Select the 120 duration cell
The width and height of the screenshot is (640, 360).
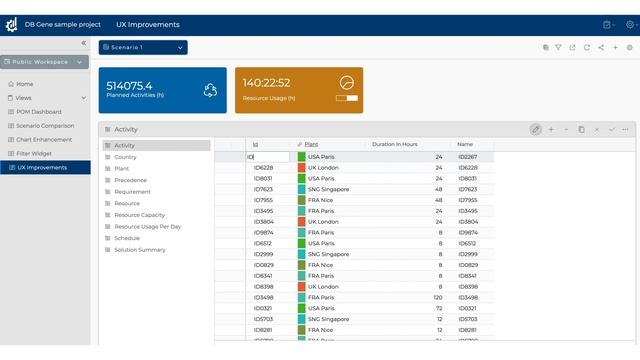tap(438, 298)
